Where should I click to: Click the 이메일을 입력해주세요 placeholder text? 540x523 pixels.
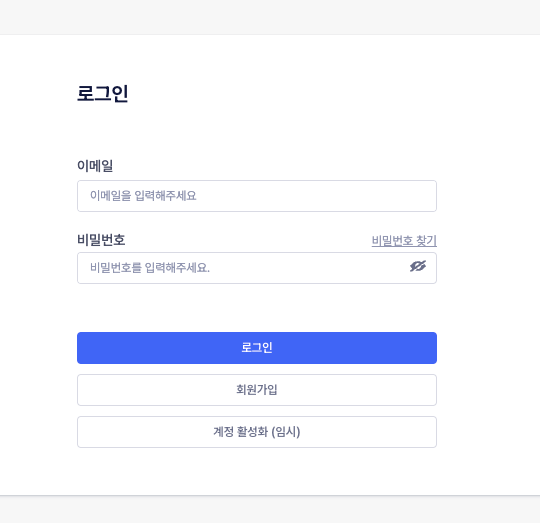(x=143, y=196)
